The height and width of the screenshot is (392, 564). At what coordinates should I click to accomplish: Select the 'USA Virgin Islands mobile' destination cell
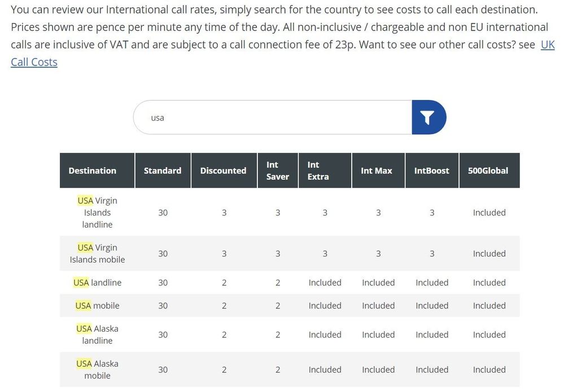97,254
